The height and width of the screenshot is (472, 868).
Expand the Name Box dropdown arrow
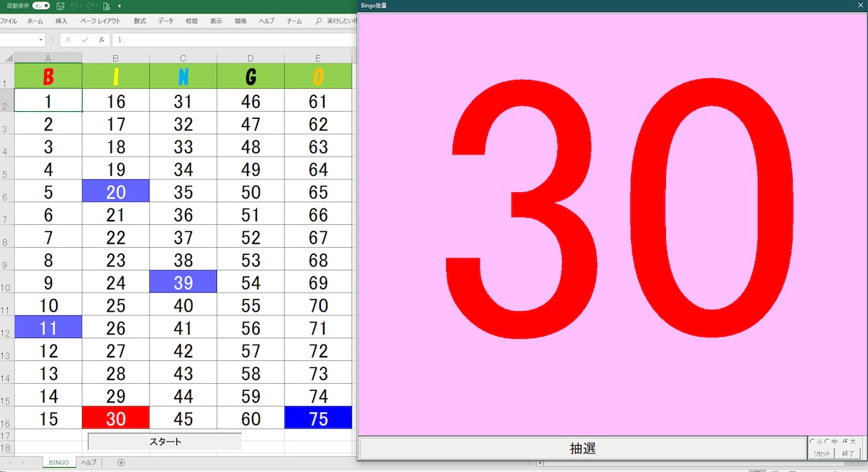pos(41,40)
